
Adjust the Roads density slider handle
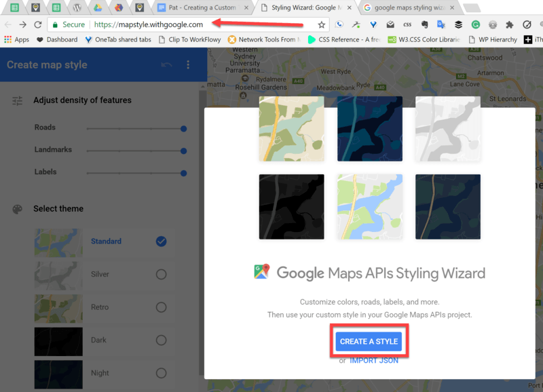pyautogui.click(x=183, y=129)
